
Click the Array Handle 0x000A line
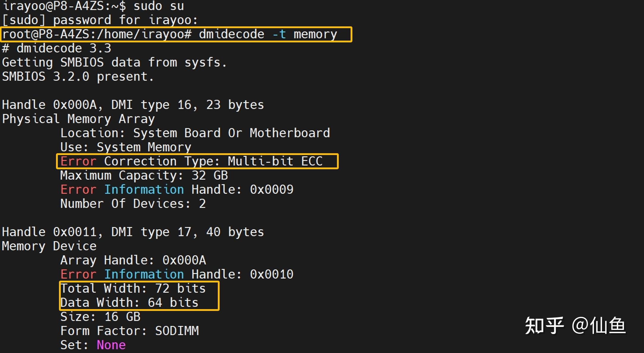point(133,260)
